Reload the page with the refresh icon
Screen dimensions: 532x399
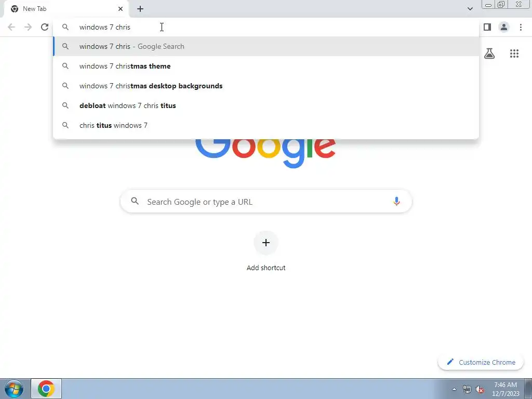45,27
